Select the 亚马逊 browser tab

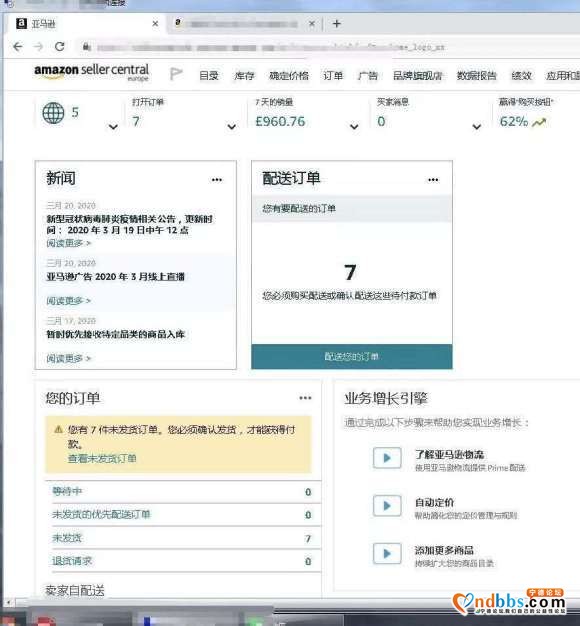coord(86,24)
